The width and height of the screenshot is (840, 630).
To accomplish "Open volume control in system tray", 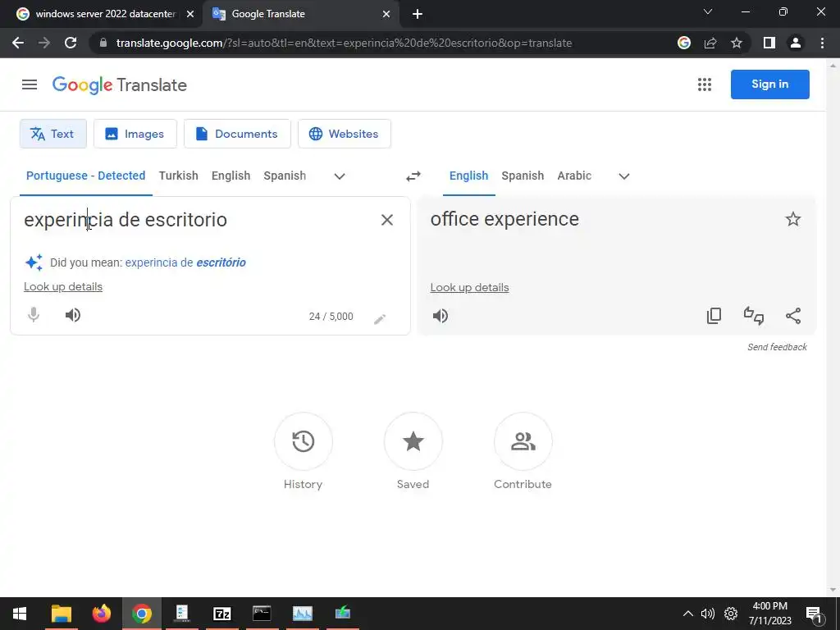I will 708,614.
